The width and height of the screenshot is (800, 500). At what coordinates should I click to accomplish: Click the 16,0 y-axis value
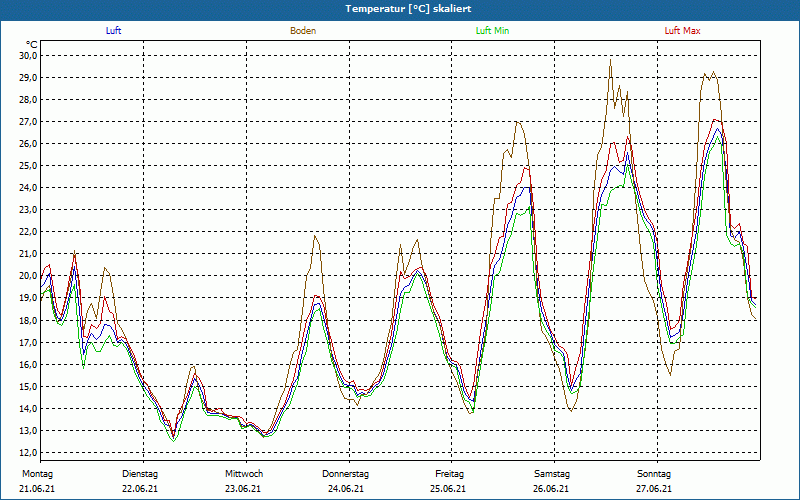pos(29,364)
